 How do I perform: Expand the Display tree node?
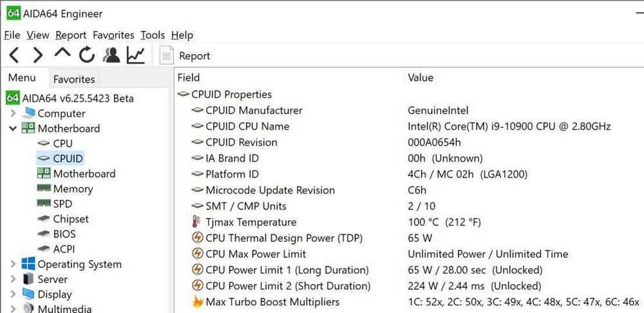(x=13, y=294)
